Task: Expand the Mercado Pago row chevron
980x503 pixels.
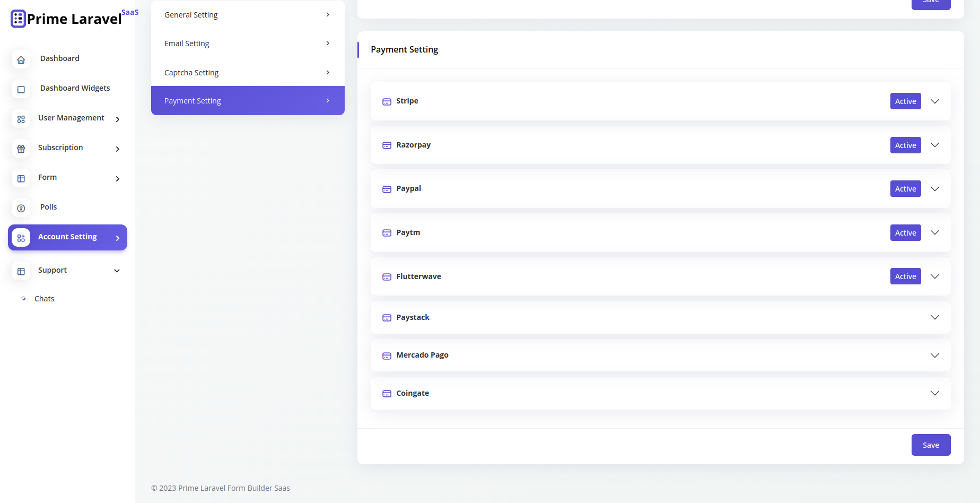Action: coord(935,355)
